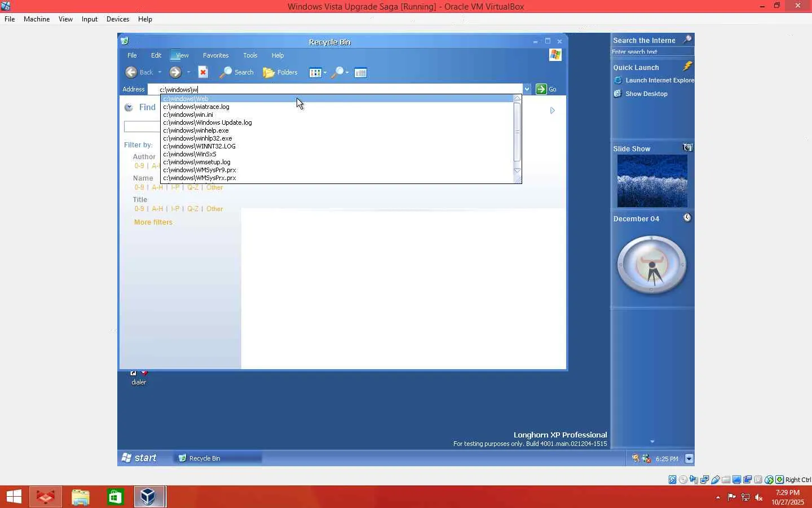Click the VirtualBox icon on host taskbar
The height and width of the screenshot is (508, 812).
tap(149, 497)
